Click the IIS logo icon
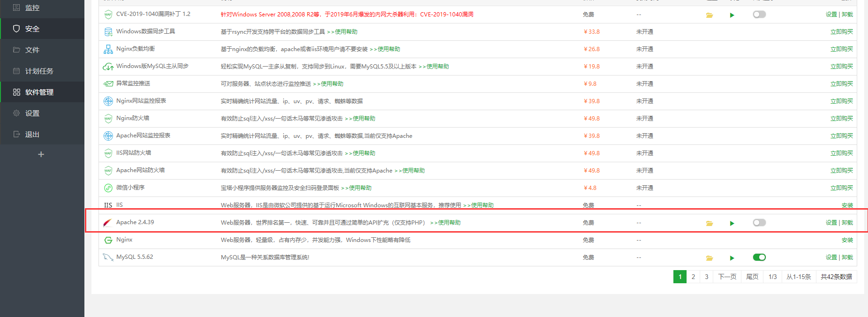Screen dimensions: 868x317 108,205
